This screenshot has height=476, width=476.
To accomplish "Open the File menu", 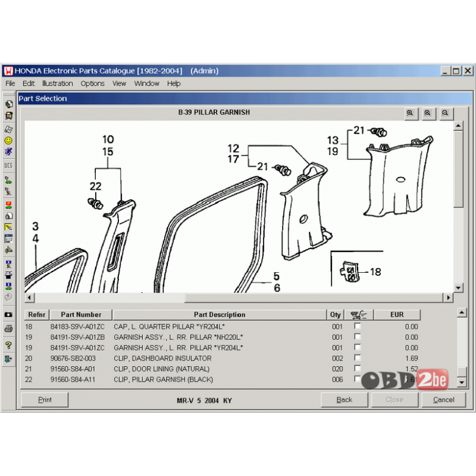I will (x=10, y=84).
